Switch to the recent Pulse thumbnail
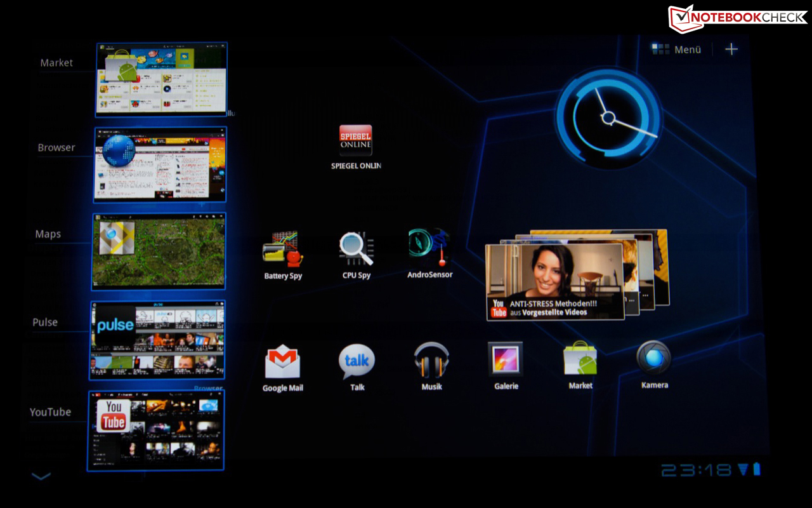The width and height of the screenshot is (812, 508). [x=157, y=340]
